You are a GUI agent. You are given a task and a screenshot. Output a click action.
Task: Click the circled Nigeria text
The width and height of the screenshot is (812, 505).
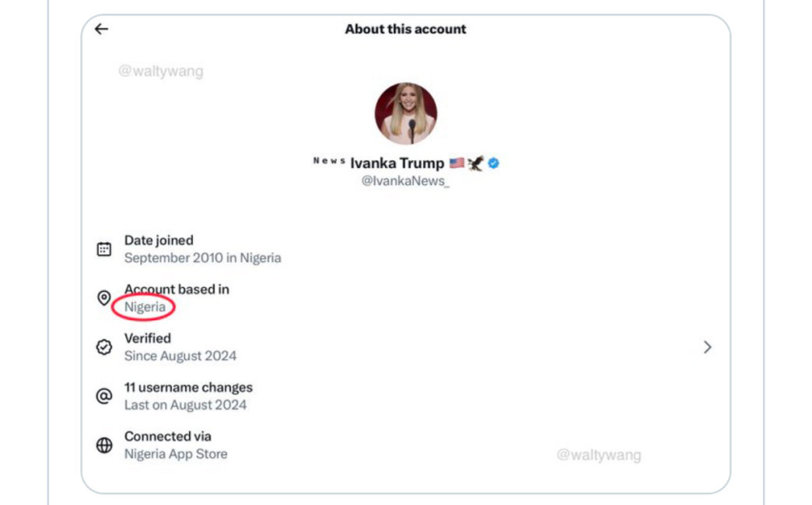(145, 307)
